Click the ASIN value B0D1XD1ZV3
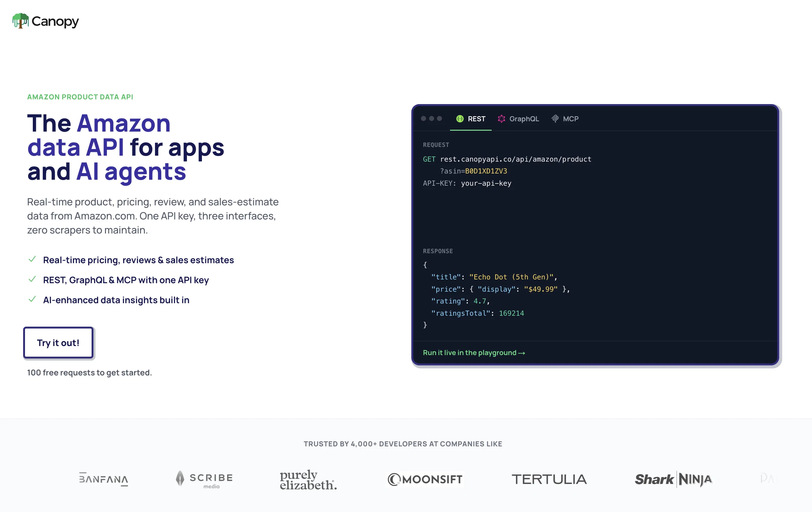This screenshot has height=512, width=812. point(486,171)
